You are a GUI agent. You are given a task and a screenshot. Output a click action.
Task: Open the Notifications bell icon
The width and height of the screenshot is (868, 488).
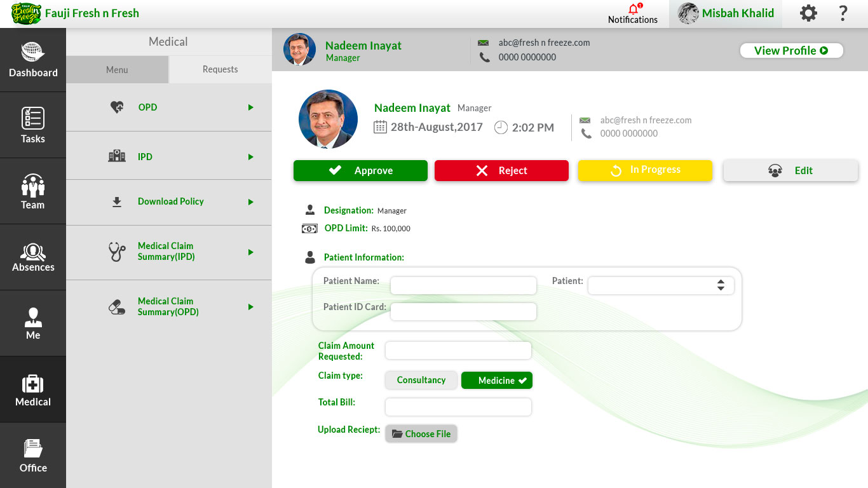click(633, 10)
